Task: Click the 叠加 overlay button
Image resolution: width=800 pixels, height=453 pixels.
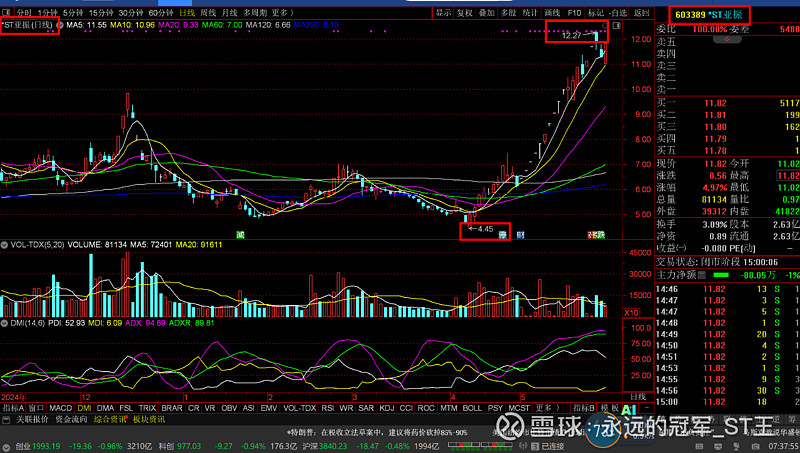Action: tap(486, 13)
